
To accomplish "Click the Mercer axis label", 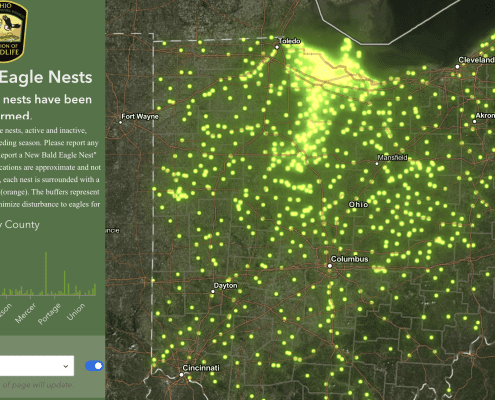I will coord(25,313).
